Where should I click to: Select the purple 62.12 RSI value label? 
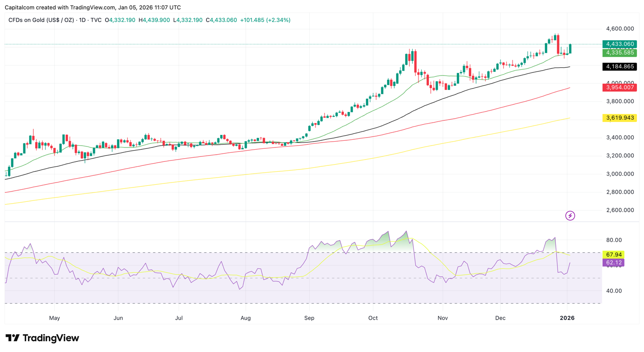(613, 263)
